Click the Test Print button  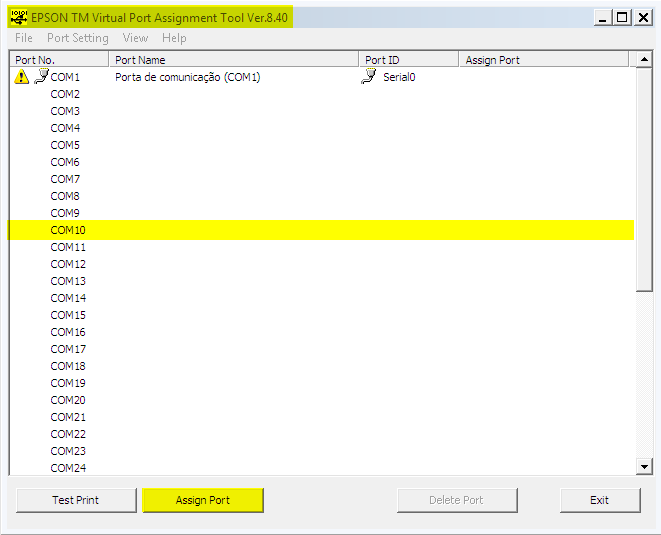tap(76, 500)
